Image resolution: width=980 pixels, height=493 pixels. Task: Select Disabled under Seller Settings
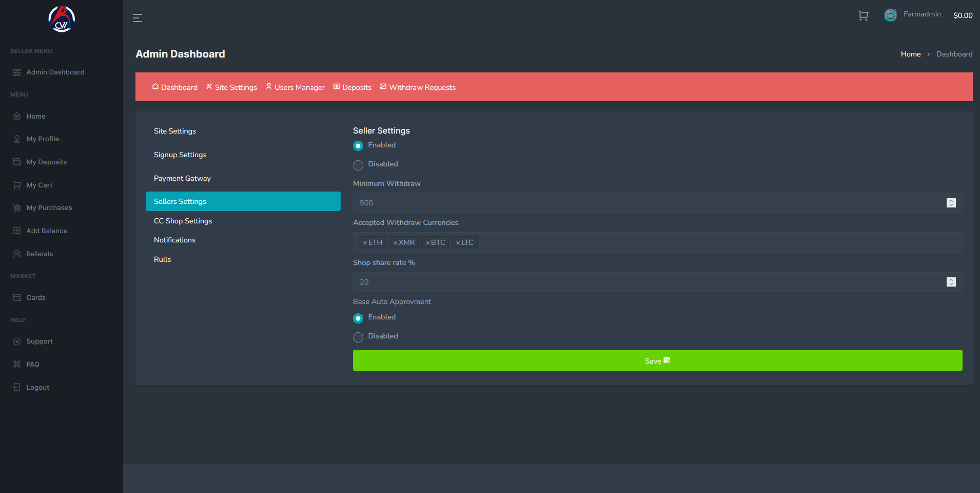[358, 165]
